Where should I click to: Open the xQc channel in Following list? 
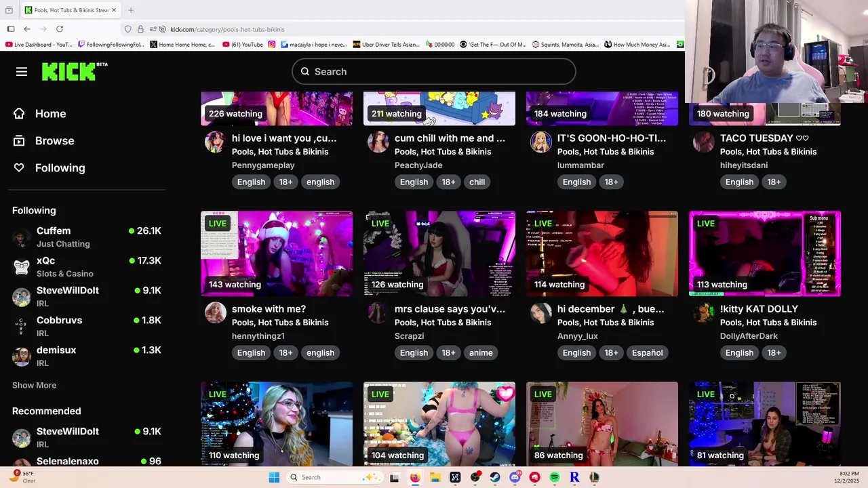(x=87, y=267)
